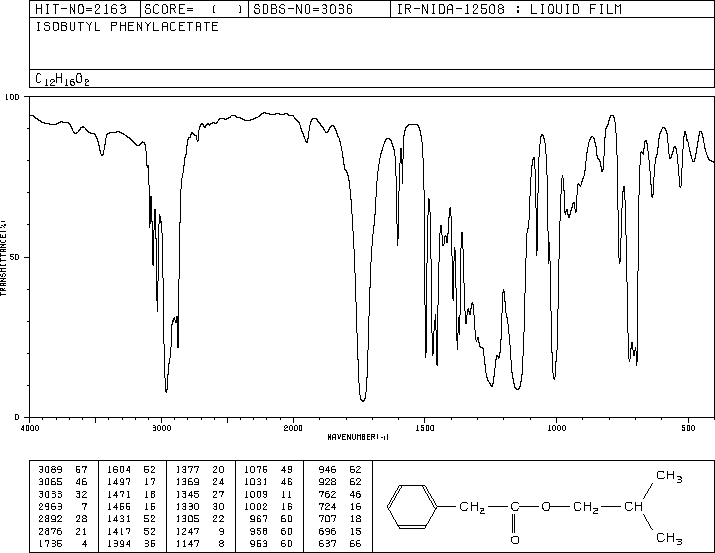715x553 pixels.
Task: Click the 696 wavenumber in the peak table
Action: (327, 531)
